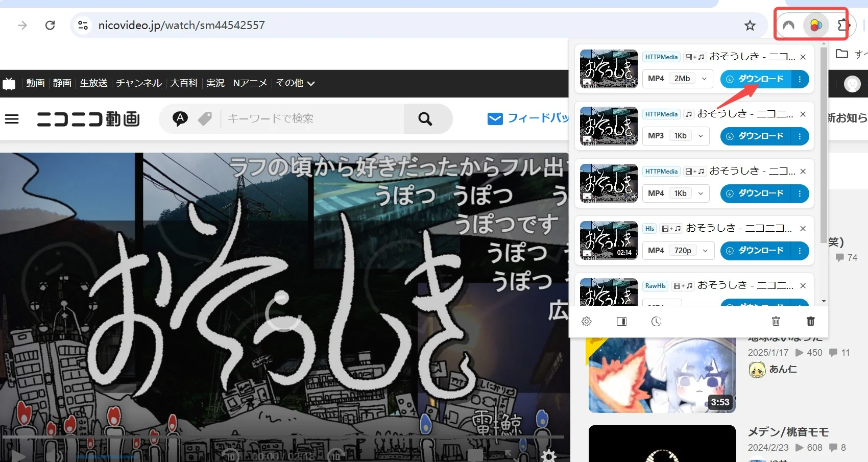
Task: Expand the その他 navigation dropdown
Action: coord(295,83)
